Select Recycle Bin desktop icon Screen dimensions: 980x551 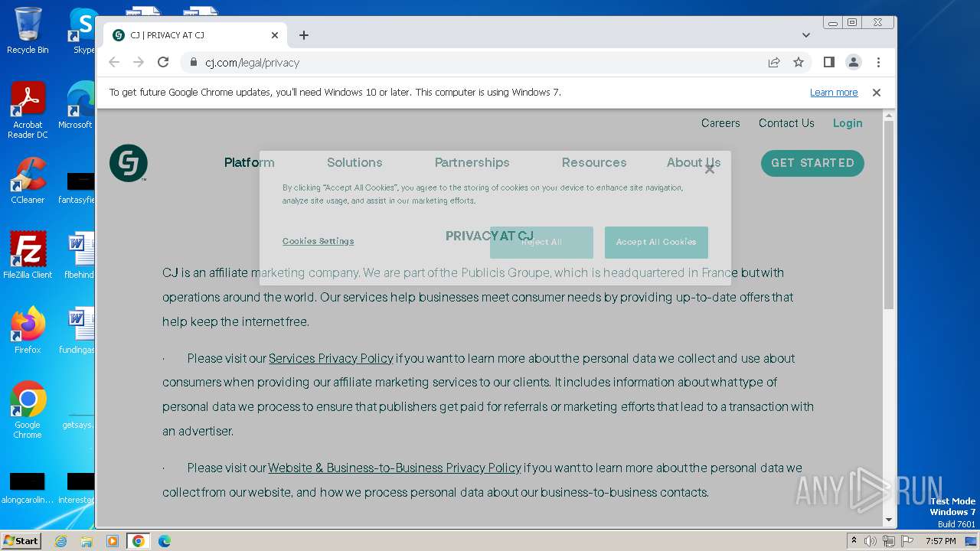click(x=28, y=31)
